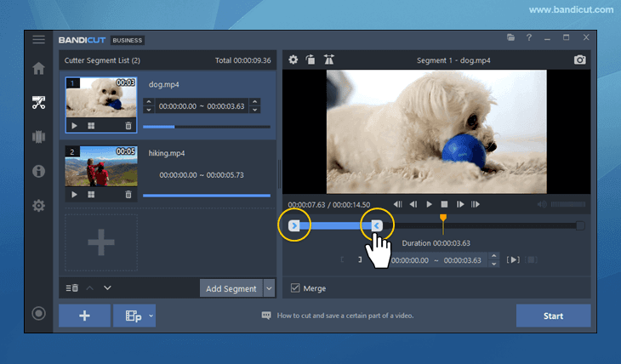Delete the dog.mp4 segment with trash icon
Viewport: 621px width, 364px height.
128,126
